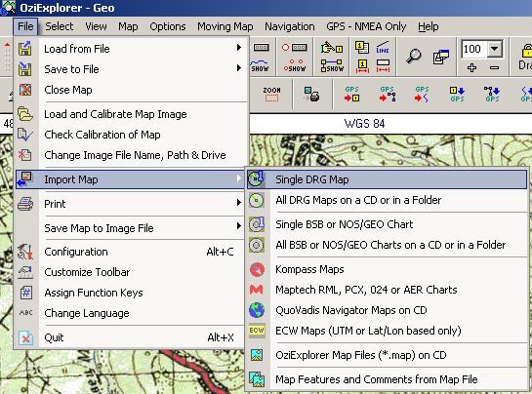Screen dimensions: 532x394
Task: Click the Maptech red M icon
Action: pos(257,290)
